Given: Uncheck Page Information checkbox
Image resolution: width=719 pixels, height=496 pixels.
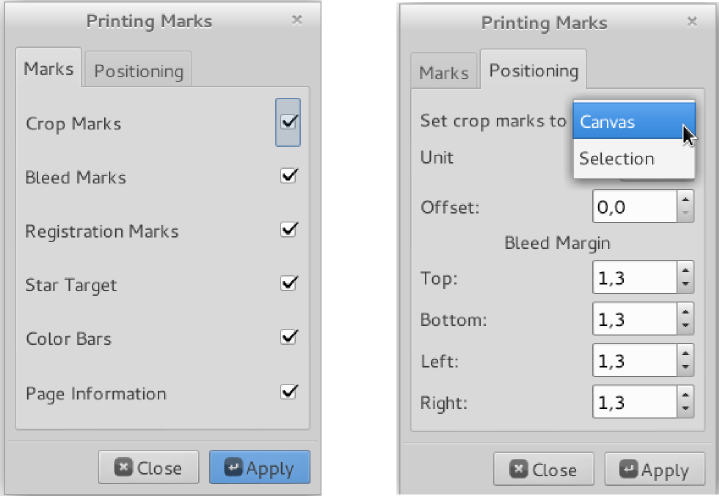Looking at the screenshot, I should pyautogui.click(x=289, y=392).
